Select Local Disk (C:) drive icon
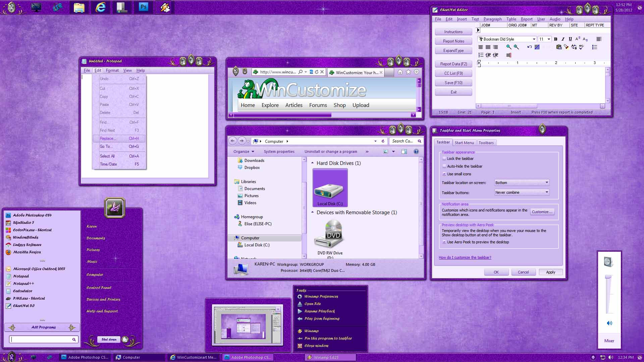644x362 pixels. click(x=330, y=188)
